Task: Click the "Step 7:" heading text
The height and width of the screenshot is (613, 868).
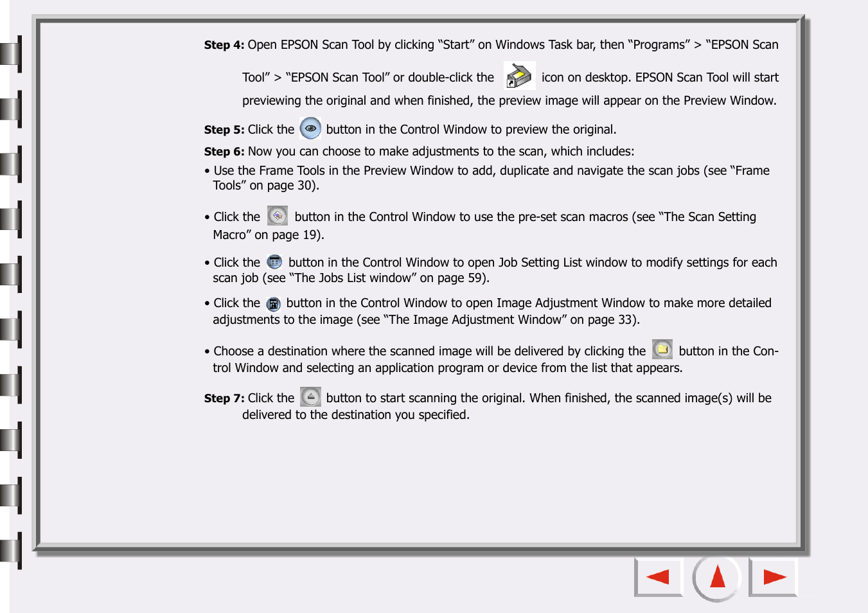Action: pos(224,398)
